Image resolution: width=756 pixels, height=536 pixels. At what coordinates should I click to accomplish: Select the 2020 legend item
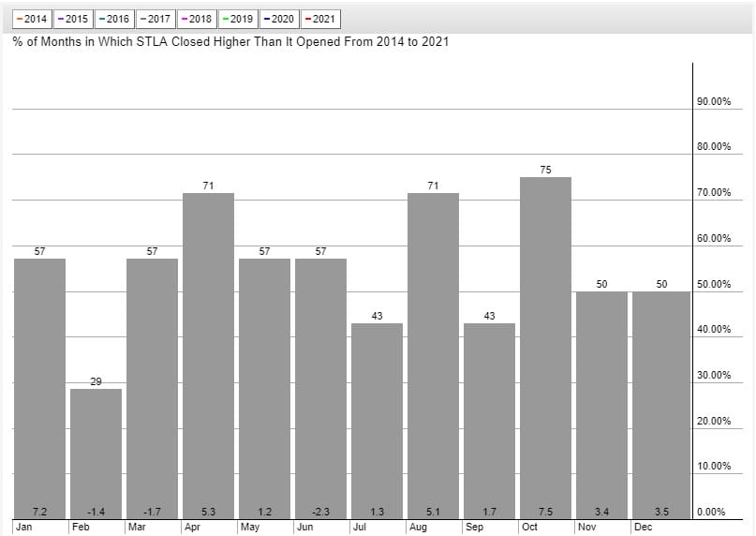(280, 19)
